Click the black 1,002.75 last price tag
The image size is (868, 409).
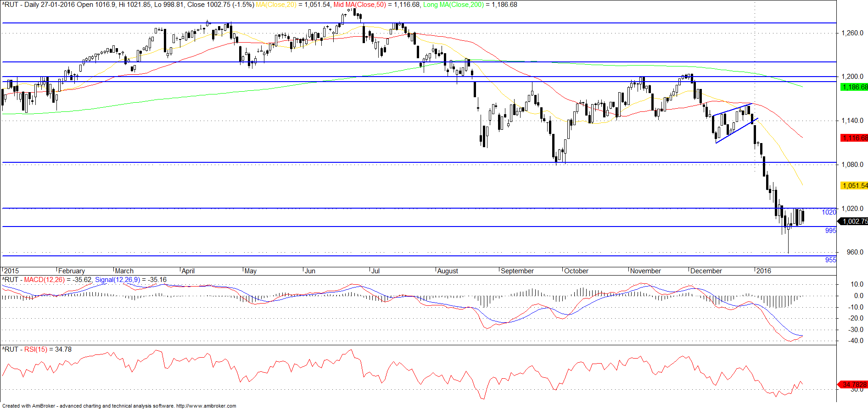click(x=854, y=221)
